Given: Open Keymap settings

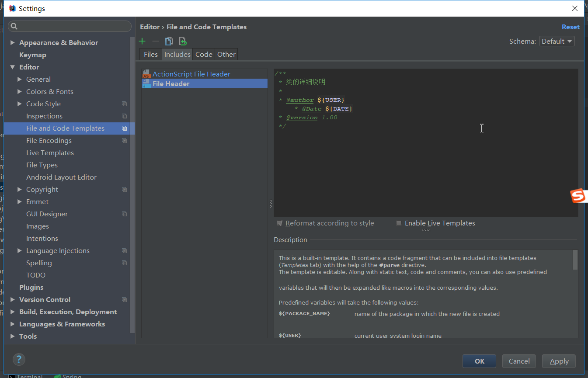Looking at the screenshot, I should 33,55.
